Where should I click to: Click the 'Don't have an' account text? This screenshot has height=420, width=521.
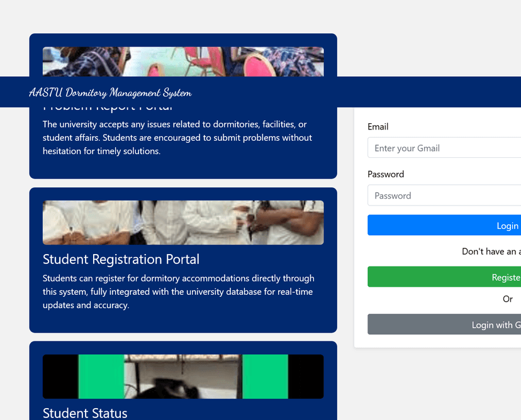(491, 251)
